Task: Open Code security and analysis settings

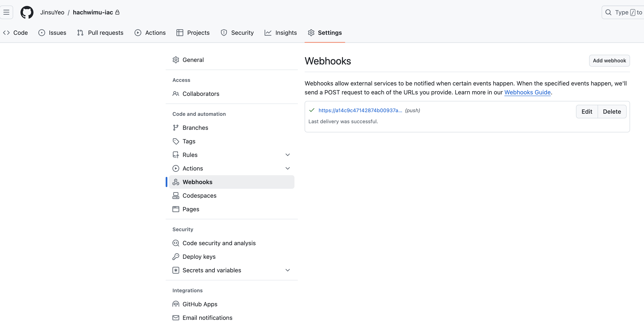Action: coord(232,243)
